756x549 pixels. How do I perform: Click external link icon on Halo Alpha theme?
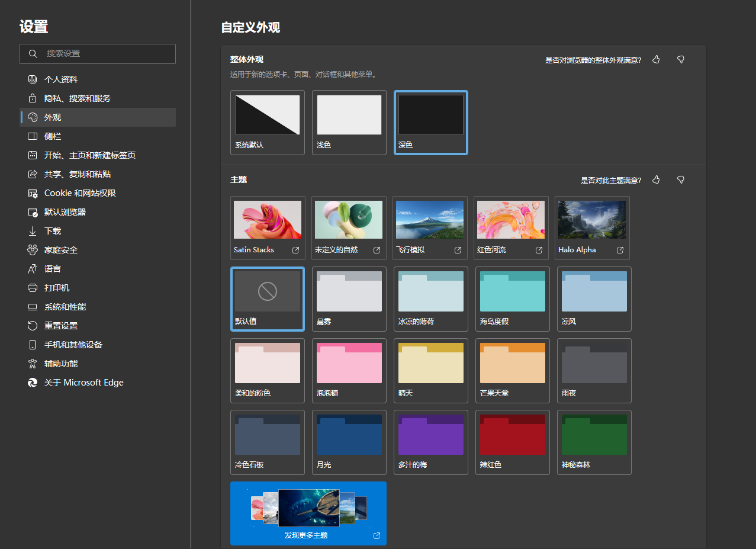tap(620, 251)
